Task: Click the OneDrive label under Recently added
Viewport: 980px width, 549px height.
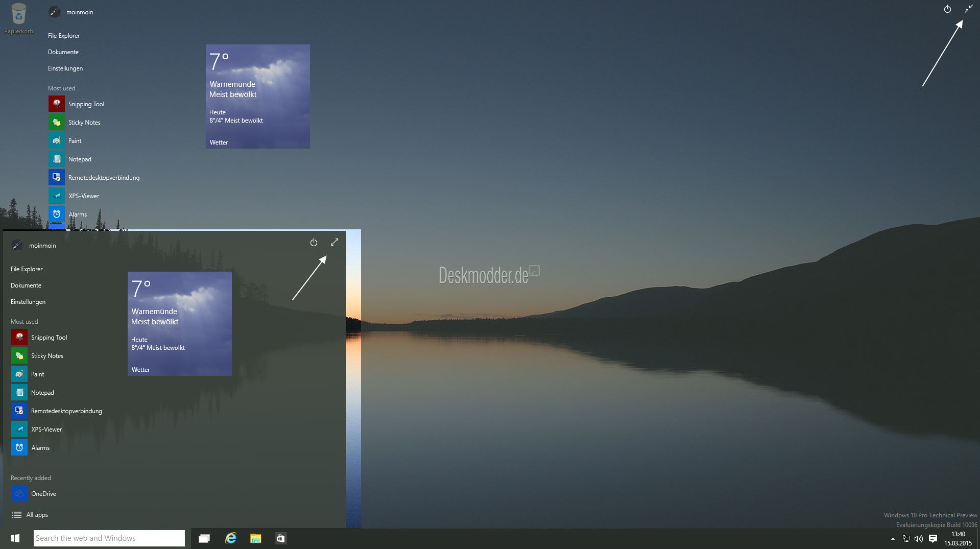Action: coord(43,494)
